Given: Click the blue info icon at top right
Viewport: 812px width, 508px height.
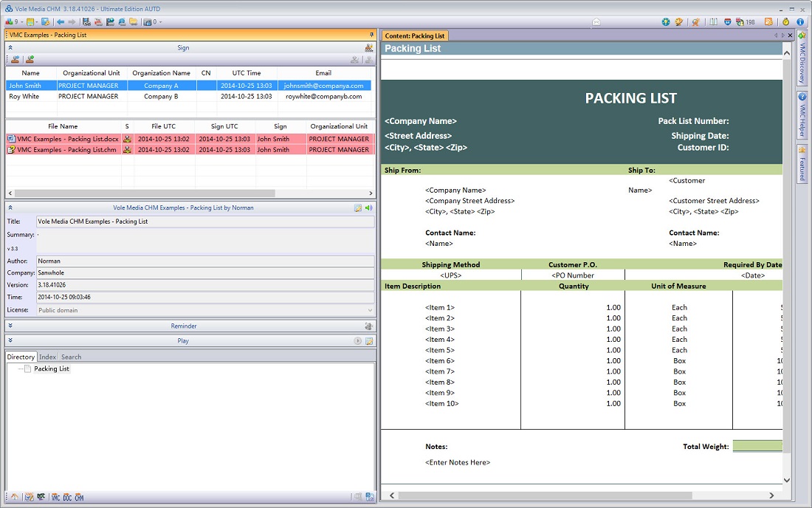Looking at the screenshot, I should 800,22.
